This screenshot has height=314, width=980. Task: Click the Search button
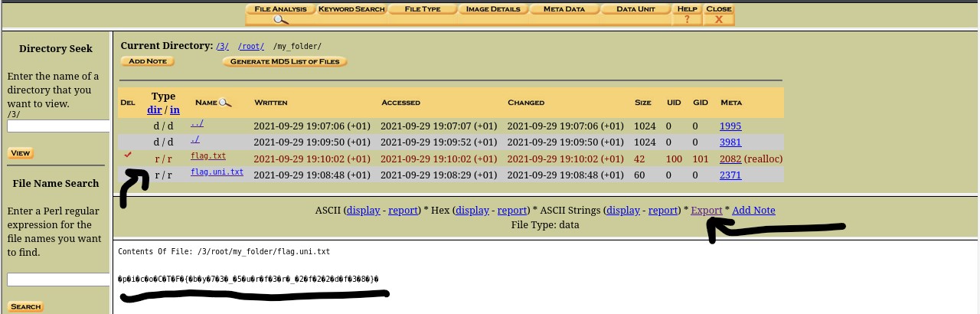coord(25,306)
